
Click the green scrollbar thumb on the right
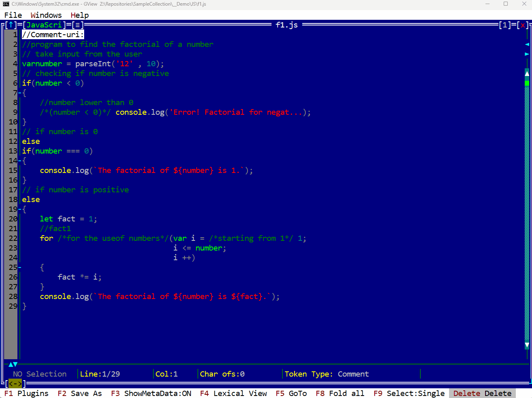[x=527, y=82]
